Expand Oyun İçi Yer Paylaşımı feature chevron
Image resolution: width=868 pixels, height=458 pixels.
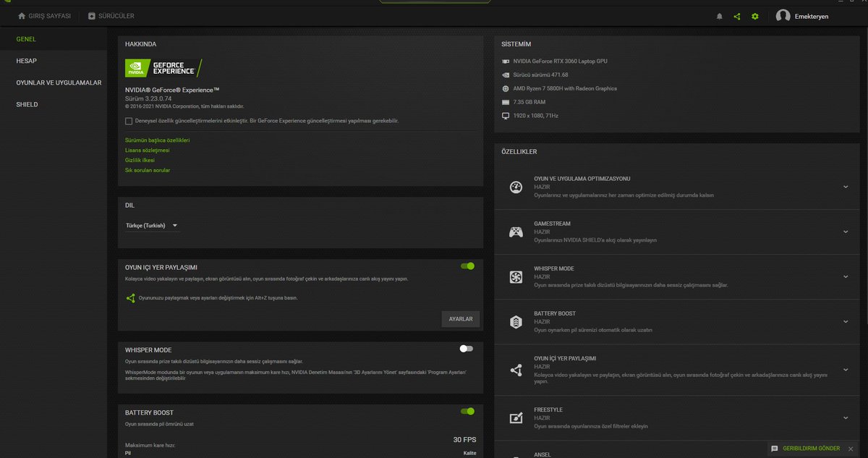point(846,369)
